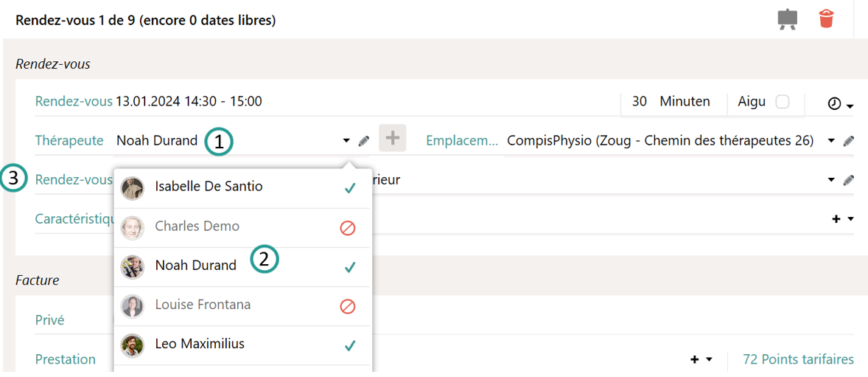Image resolution: width=868 pixels, height=377 pixels.
Task: Expand the Emplacement location dropdown
Action: point(831,141)
